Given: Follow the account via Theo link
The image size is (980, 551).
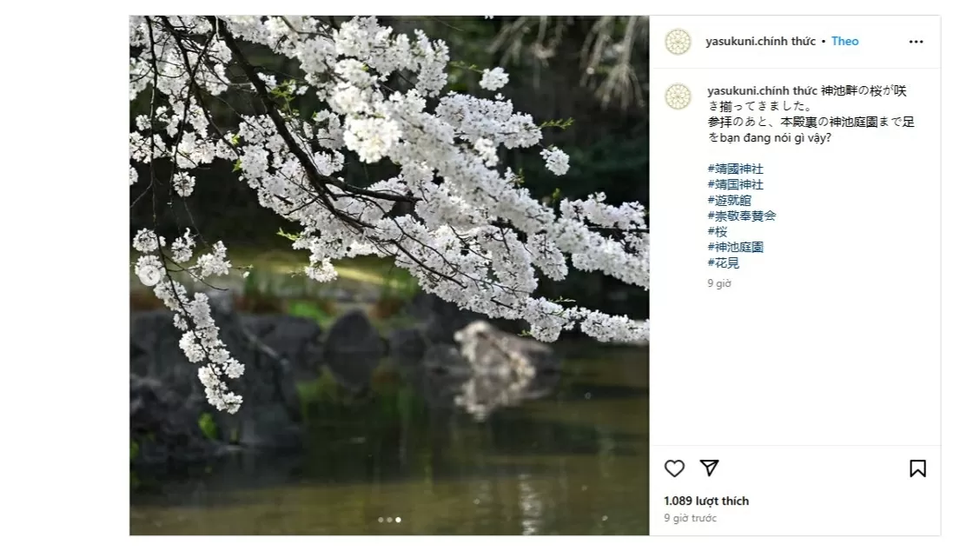Looking at the screenshot, I should 844,41.
